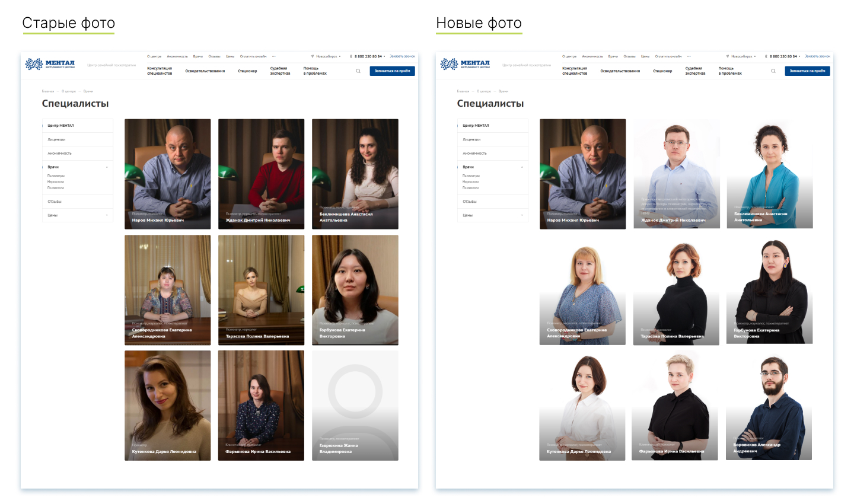The image size is (854, 504).
Task: Open the Боровиков Александр photo card on the right page
Action: coord(769,406)
